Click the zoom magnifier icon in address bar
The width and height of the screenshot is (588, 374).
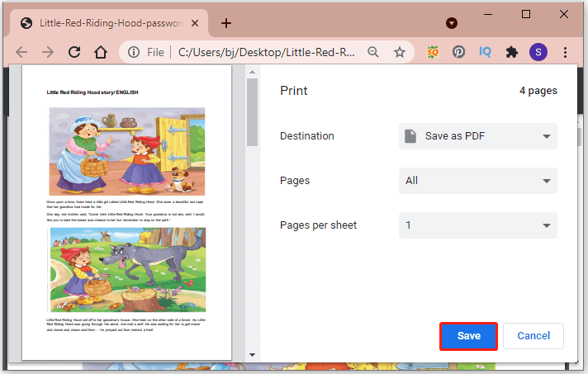(x=372, y=52)
